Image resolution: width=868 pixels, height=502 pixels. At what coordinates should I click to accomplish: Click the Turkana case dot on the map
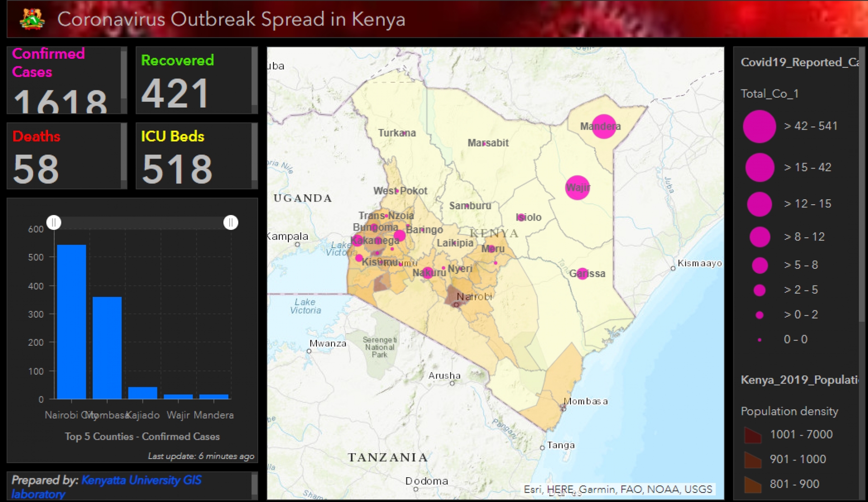coord(405,133)
